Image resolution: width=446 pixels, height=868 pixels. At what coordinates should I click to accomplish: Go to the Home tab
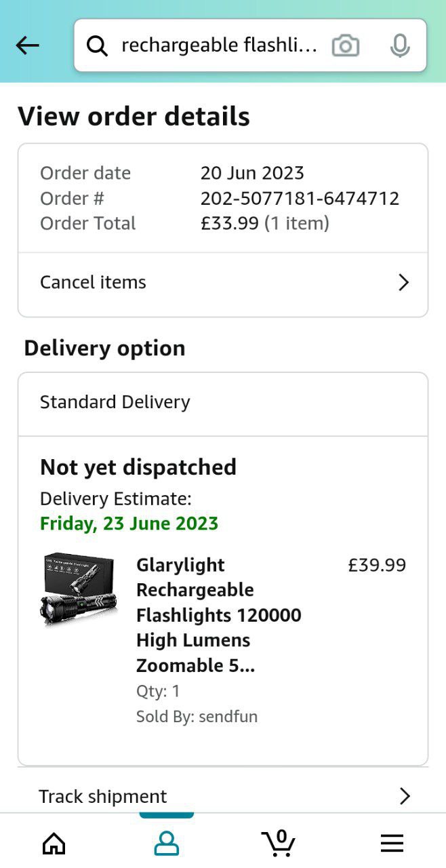[54, 843]
